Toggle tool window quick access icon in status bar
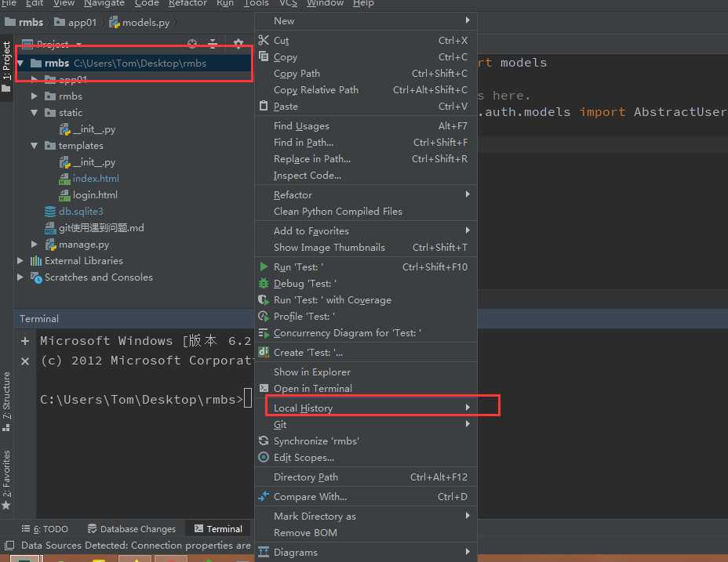Image resolution: width=728 pixels, height=562 pixels. [x=9, y=546]
